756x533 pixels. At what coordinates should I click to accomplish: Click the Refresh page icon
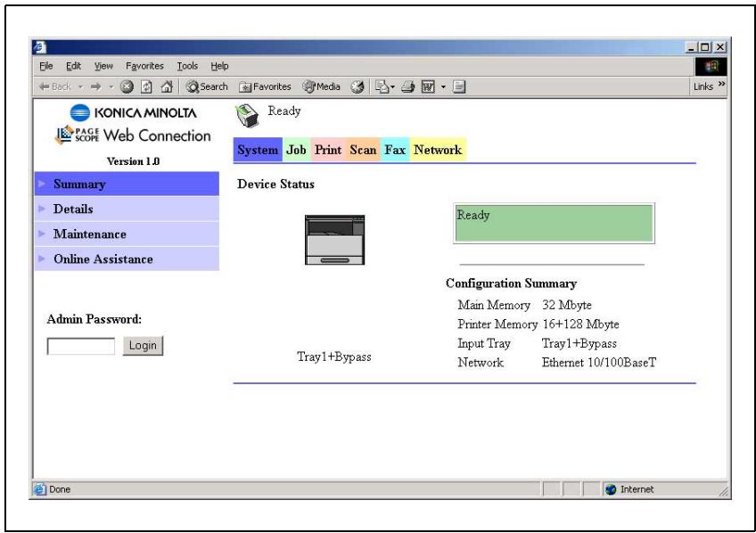pyautogui.click(x=146, y=86)
